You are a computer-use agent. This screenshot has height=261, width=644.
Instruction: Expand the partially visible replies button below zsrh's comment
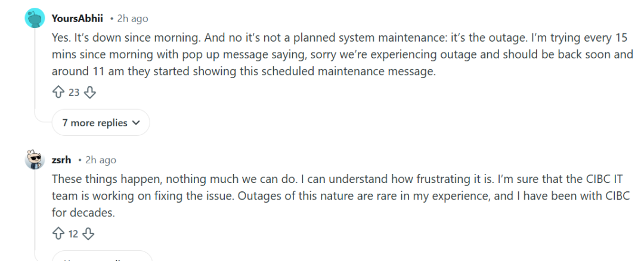(101, 257)
